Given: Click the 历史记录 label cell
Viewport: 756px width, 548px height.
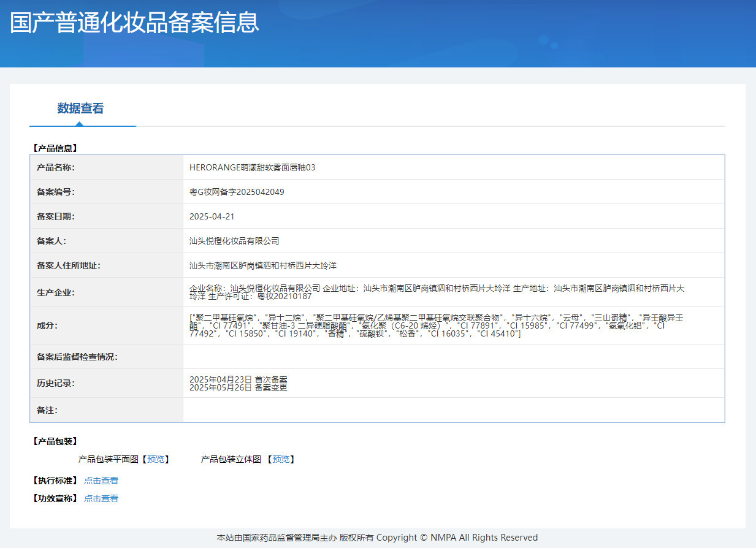Looking at the screenshot, I should coord(107,383).
